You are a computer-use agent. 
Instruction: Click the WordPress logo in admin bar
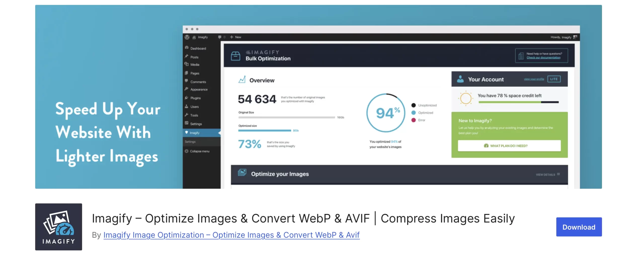click(x=187, y=37)
